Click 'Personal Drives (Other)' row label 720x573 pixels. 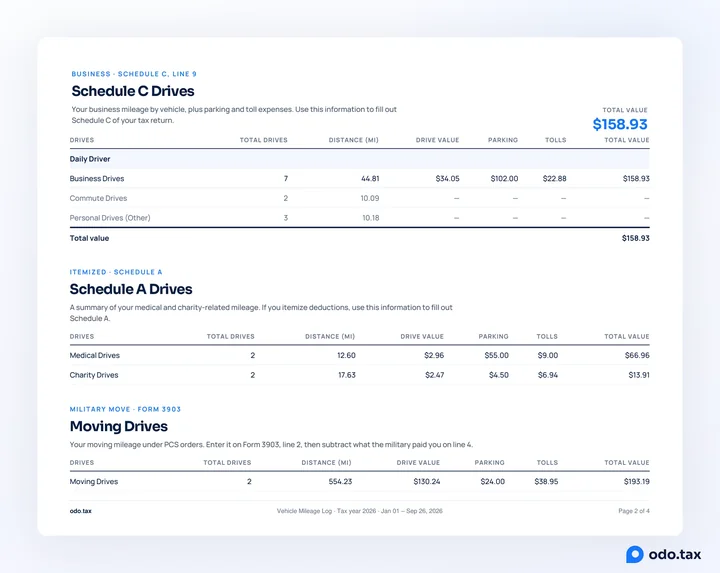coord(110,218)
